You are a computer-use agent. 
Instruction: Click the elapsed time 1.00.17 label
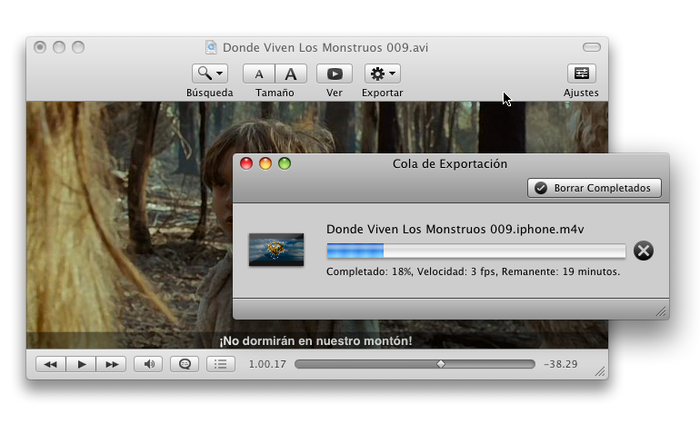coord(267,364)
